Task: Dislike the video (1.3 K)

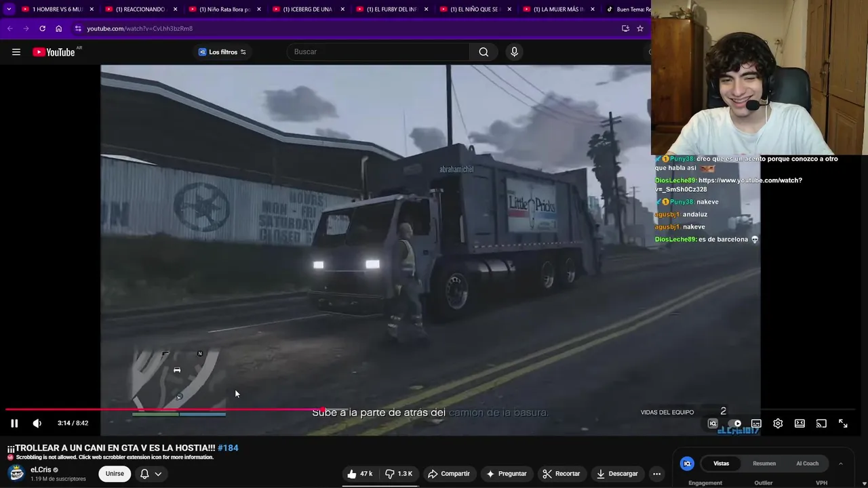Action: (398, 474)
